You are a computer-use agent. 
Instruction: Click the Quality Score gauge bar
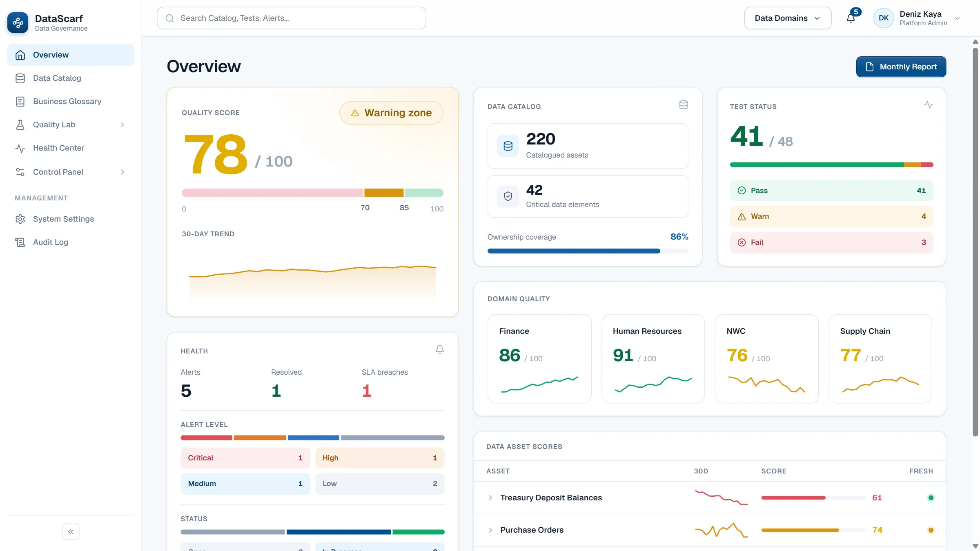click(x=313, y=193)
